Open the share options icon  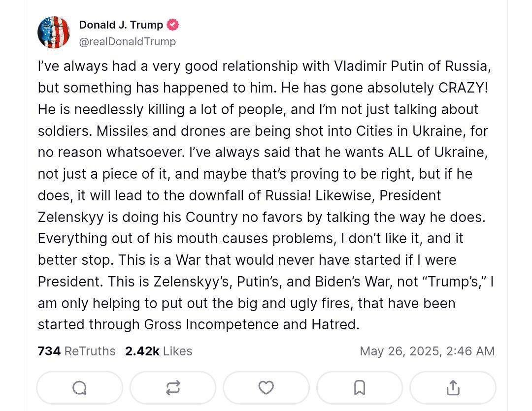[x=452, y=388]
